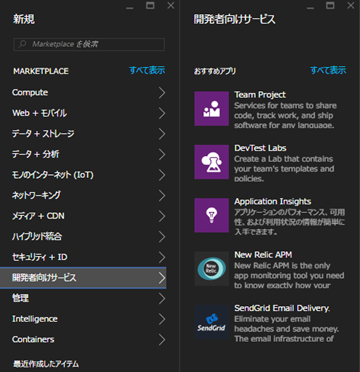This screenshot has width=360, height=372.
Task: Expand the モノのインターネット (IoT) chevron
Action: coord(162,175)
